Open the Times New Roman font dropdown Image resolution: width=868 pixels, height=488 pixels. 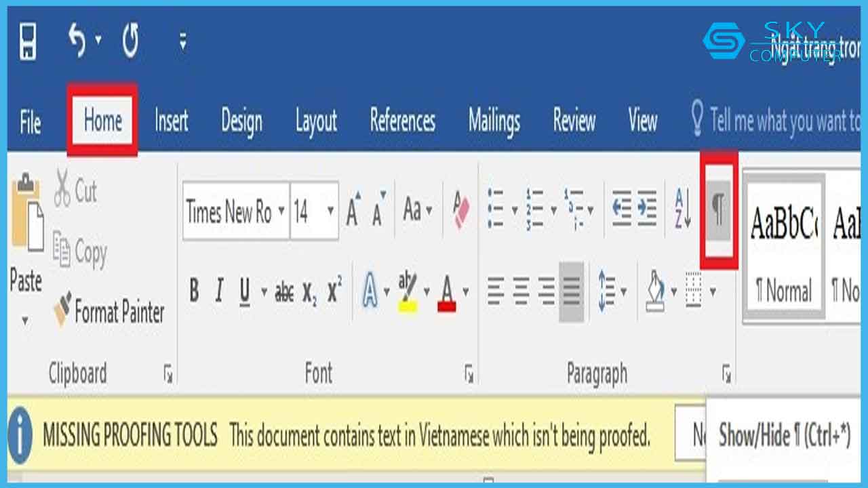(280, 211)
